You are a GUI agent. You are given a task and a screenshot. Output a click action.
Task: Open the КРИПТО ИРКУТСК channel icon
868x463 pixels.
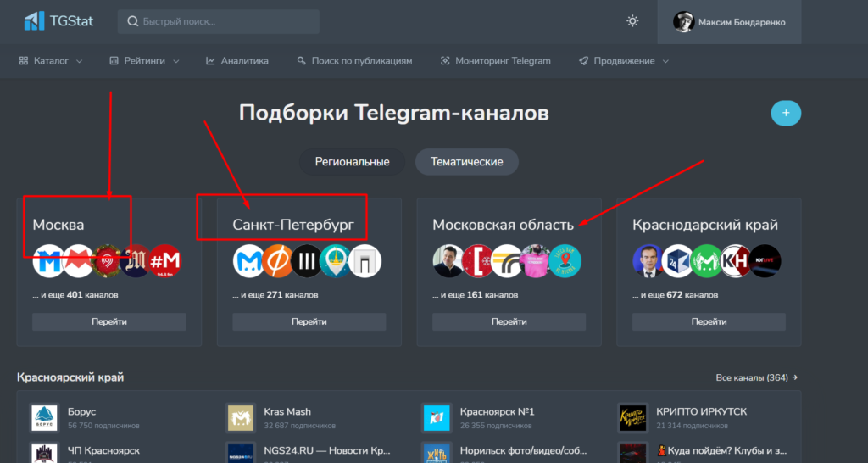coord(633,417)
